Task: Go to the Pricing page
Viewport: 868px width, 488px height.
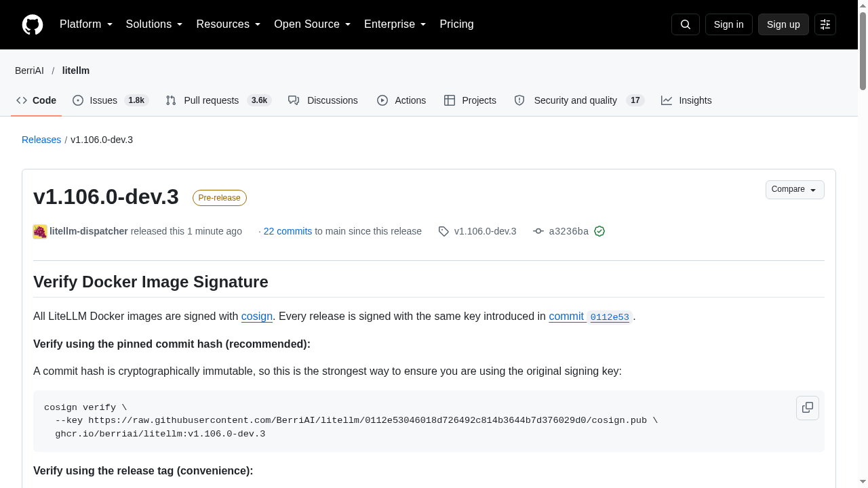Action: [456, 24]
